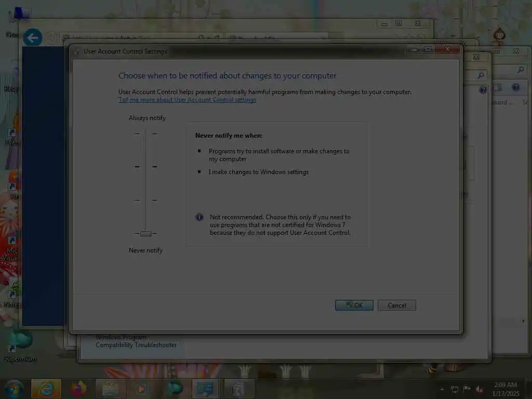Viewport: 532px width, 399px height.
Task: Show hidden system tray icons
Action: [x=442, y=389]
